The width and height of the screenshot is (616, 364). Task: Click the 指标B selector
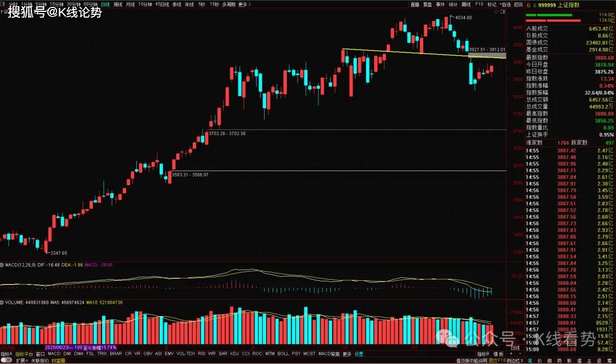pyautogui.click(x=483, y=354)
